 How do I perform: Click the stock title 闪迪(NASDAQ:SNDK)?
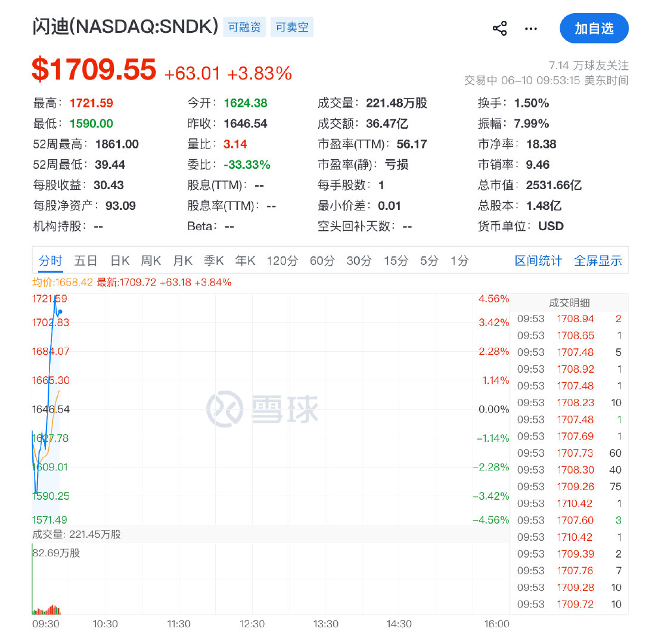[x=125, y=27]
